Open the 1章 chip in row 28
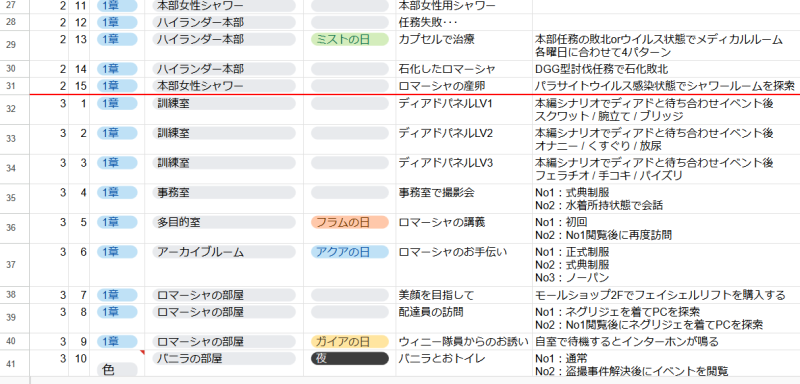This screenshot has width=800, height=384. [117, 22]
